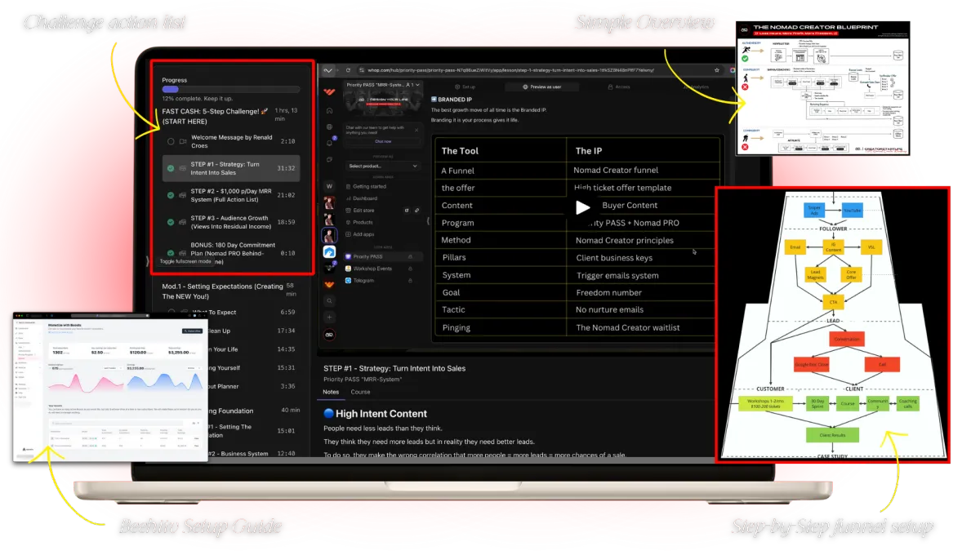Open the Access tab
Image resolution: width=980 pixels, height=551 pixels.
coord(617,87)
